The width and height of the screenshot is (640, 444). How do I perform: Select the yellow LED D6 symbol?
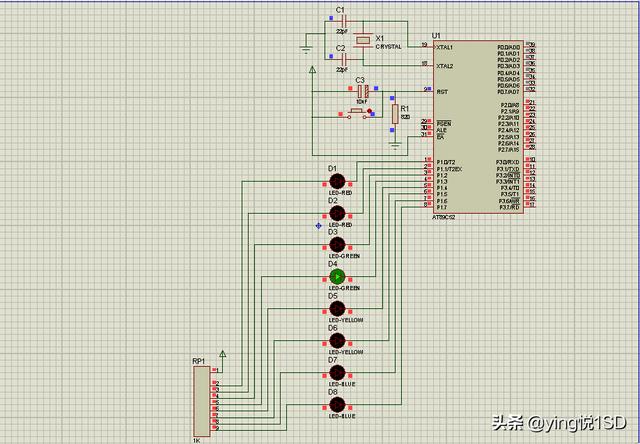pos(338,341)
